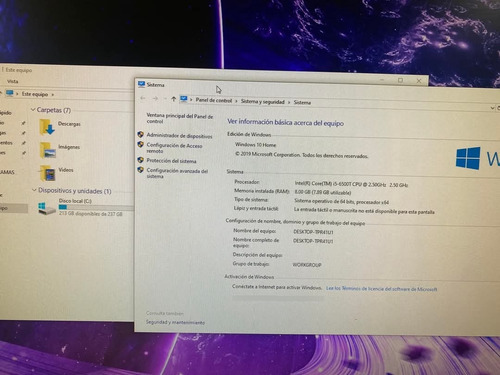
Task: Click shield icon beside Configuración avanzada del sistema
Action: tap(140, 170)
